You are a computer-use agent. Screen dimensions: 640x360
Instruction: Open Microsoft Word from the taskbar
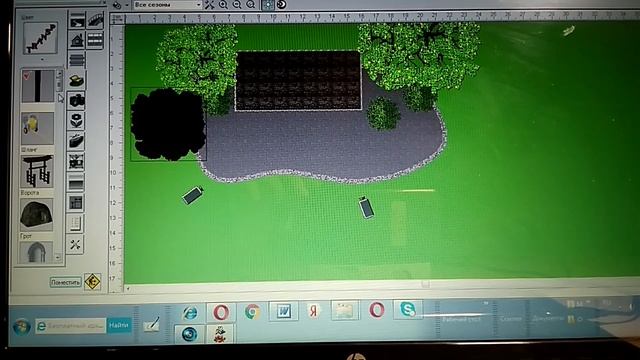click(x=283, y=312)
